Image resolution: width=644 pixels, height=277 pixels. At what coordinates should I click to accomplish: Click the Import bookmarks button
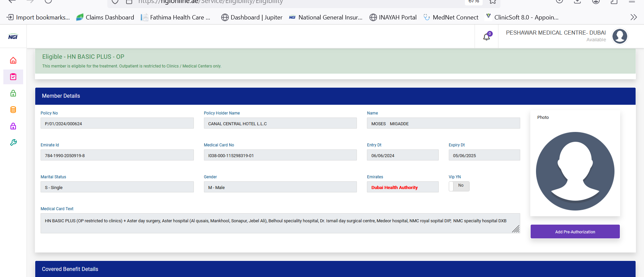38,17
